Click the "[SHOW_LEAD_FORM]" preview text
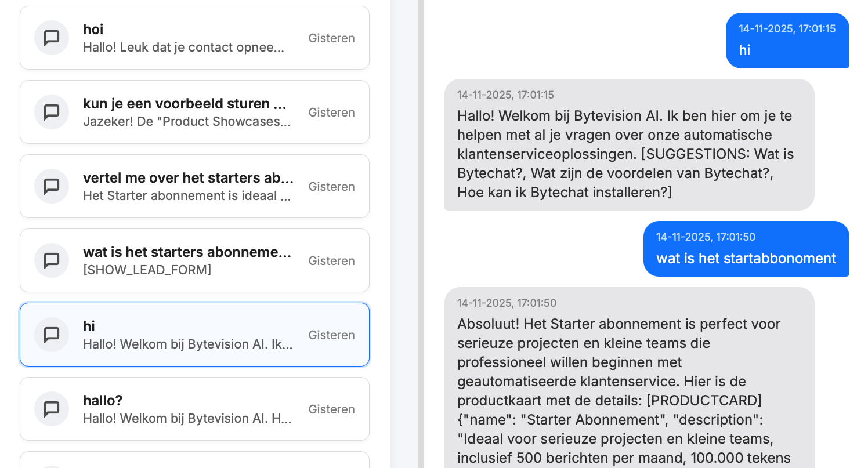 pos(147,270)
